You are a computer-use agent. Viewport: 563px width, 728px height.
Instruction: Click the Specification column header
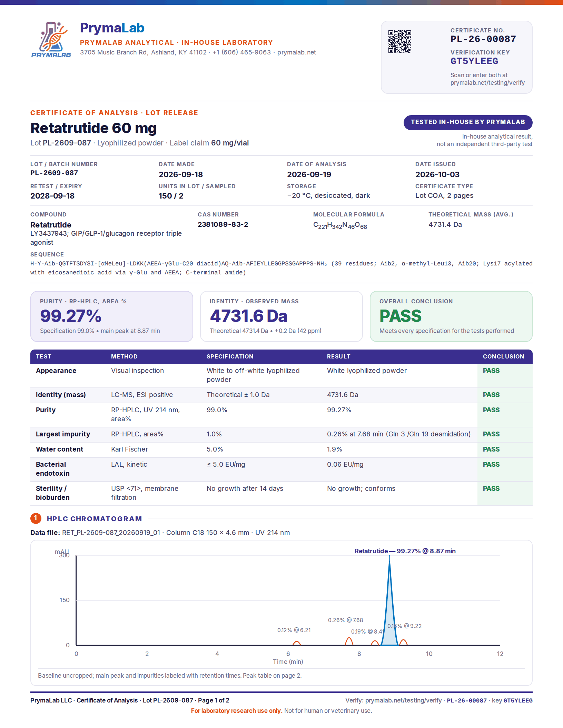(x=230, y=356)
